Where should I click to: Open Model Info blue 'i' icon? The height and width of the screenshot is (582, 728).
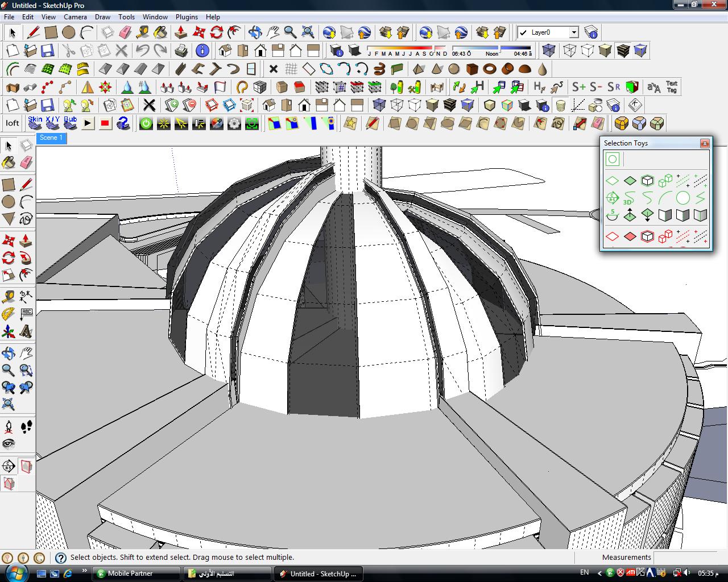[x=202, y=51]
